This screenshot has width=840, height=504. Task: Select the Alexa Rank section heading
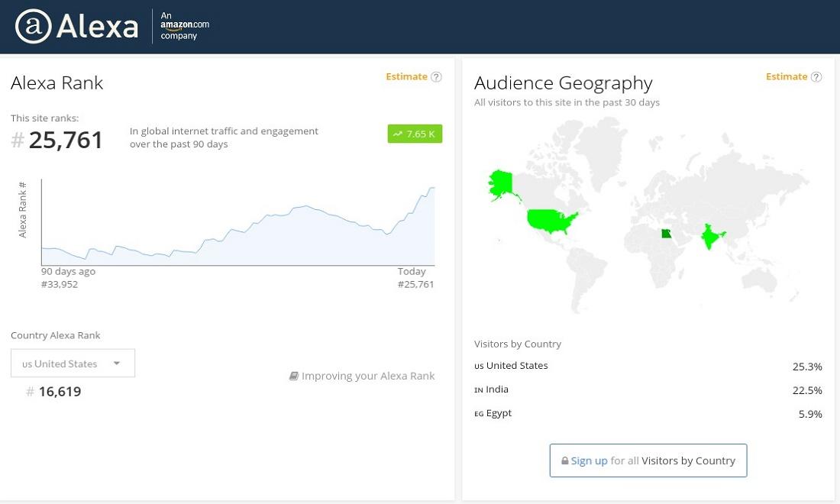point(57,83)
